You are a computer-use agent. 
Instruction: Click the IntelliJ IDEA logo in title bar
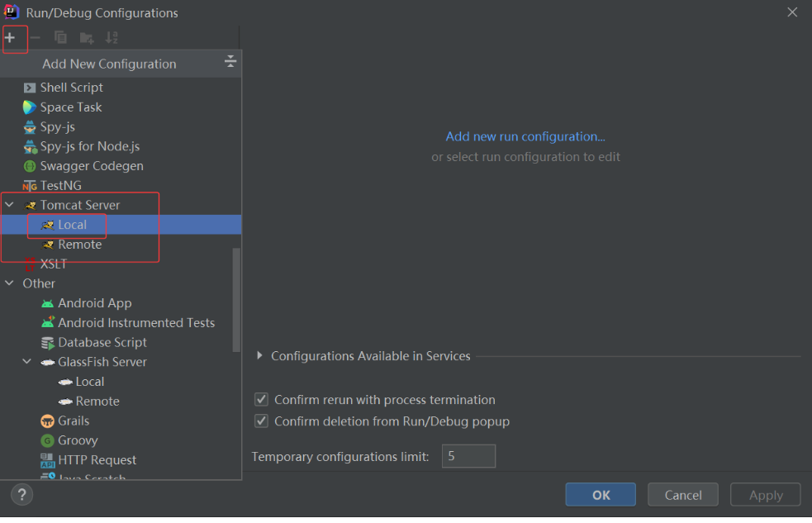pyautogui.click(x=11, y=12)
